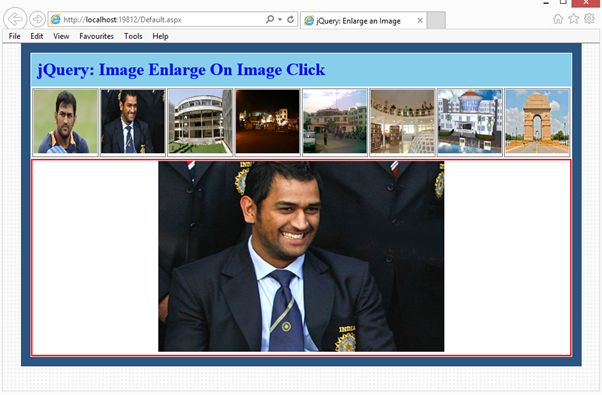The image size is (602, 395).
Task: Select the India Gate thumbnail
Action: 537,122
